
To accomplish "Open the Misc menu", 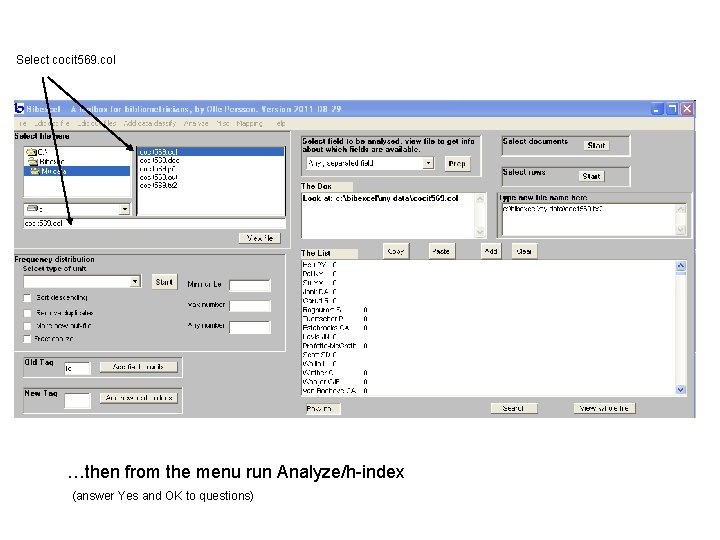I will click(x=223, y=124).
